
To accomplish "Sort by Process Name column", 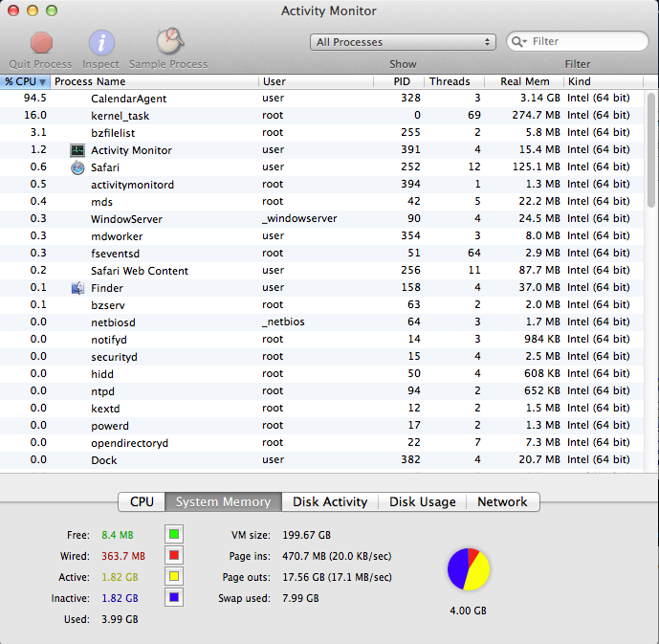I will [x=154, y=81].
